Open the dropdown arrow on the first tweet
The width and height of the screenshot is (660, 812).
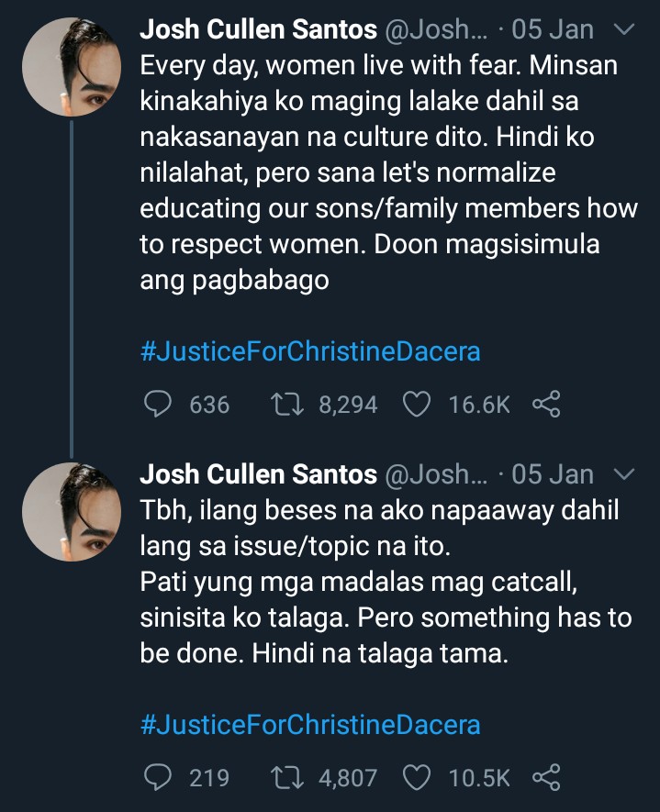point(623,30)
